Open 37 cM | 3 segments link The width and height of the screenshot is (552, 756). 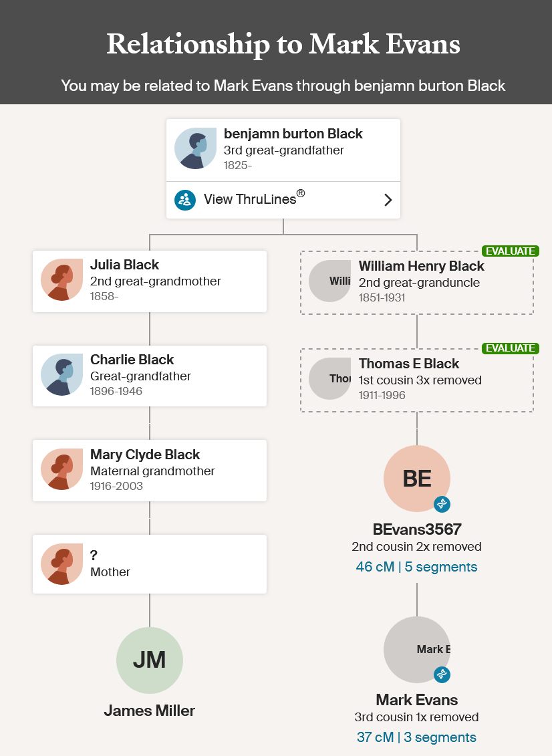click(416, 737)
